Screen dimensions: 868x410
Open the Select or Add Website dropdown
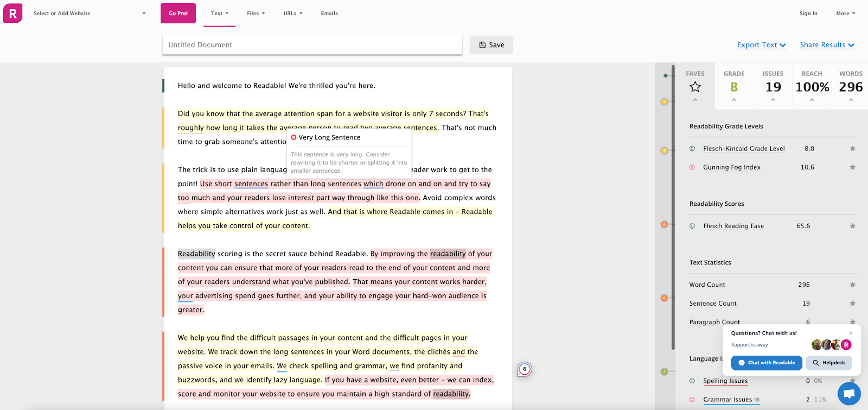tap(90, 14)
